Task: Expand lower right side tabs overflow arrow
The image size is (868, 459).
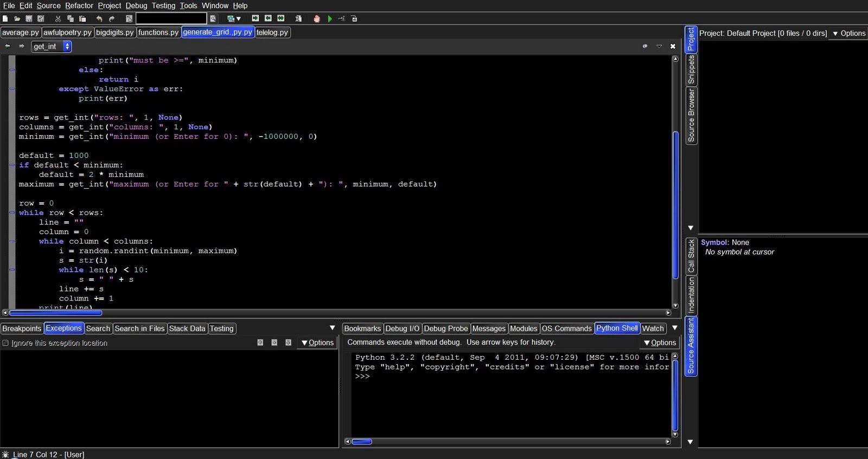Action: 690,442
